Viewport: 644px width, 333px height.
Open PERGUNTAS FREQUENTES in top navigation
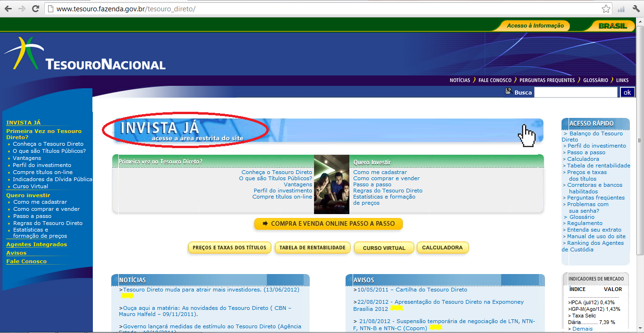547,80
